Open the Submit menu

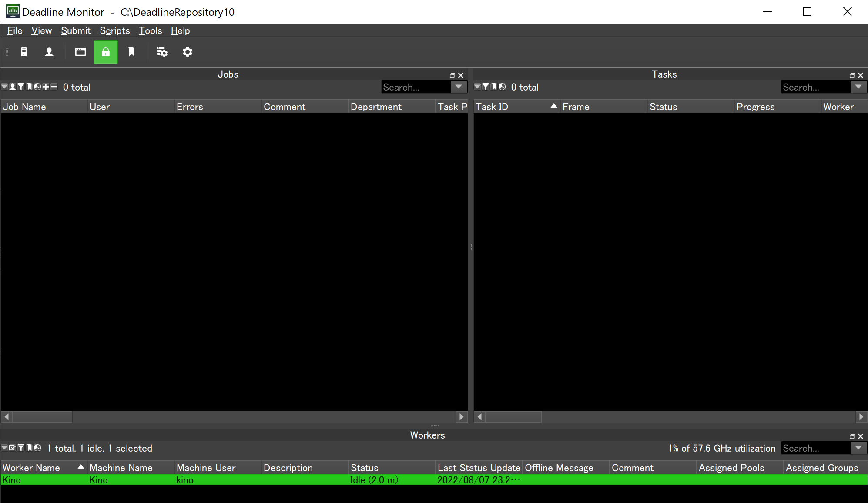click(76, 31)
